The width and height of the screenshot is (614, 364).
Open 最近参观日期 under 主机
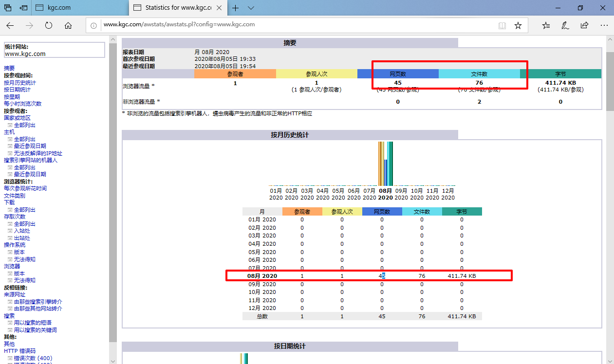(30, 146)
